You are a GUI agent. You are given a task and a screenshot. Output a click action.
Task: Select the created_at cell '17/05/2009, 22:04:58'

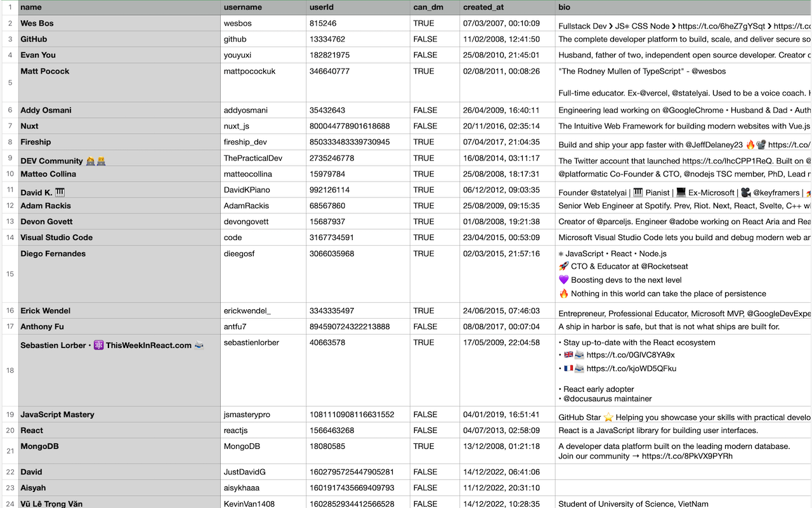pyautogui.click(x=507, y=370)
